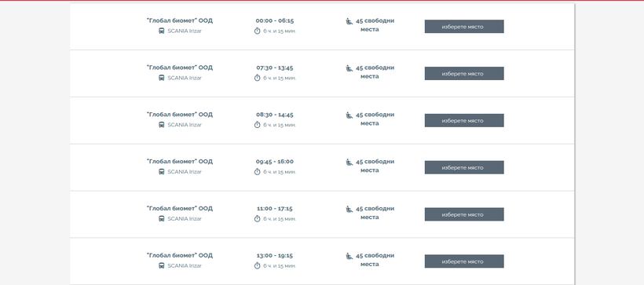This screenshot has width=644, height=285.
Task: Choose a seat on the 11:00 - 17:15 bus
Action: click(x=464, y=214)
